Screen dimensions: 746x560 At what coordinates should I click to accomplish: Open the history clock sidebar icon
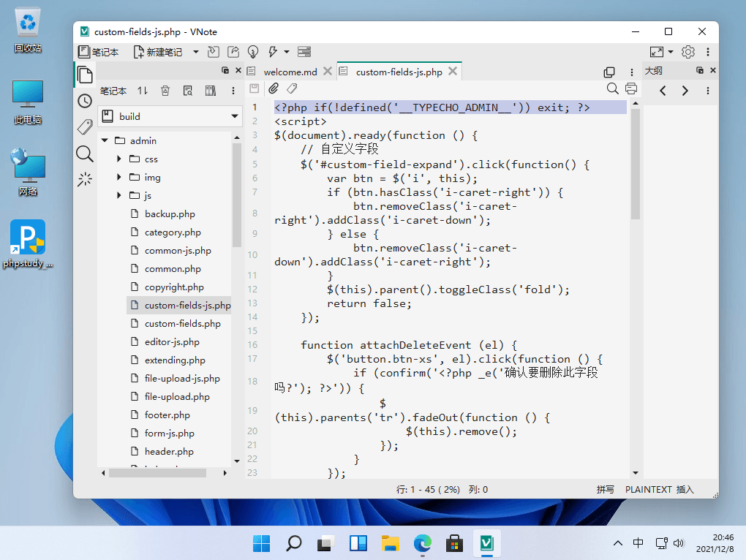pos(85,101)
